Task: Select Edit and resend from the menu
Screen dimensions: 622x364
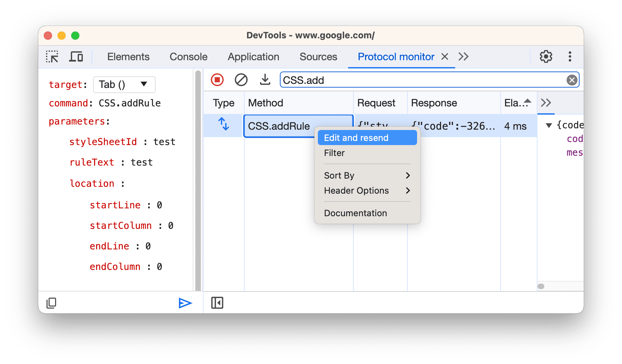Action: coord(356,138)
